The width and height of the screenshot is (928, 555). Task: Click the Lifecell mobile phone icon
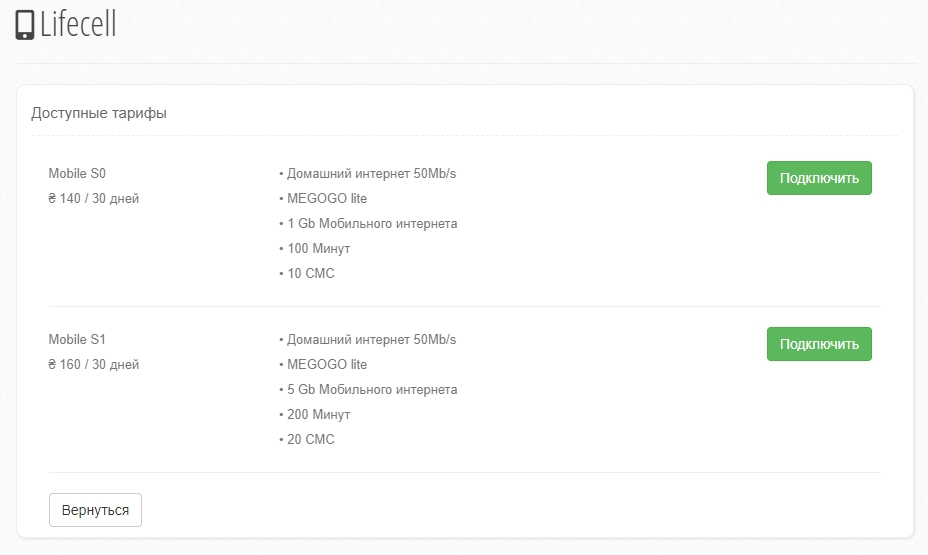click(x=25, y=24)
